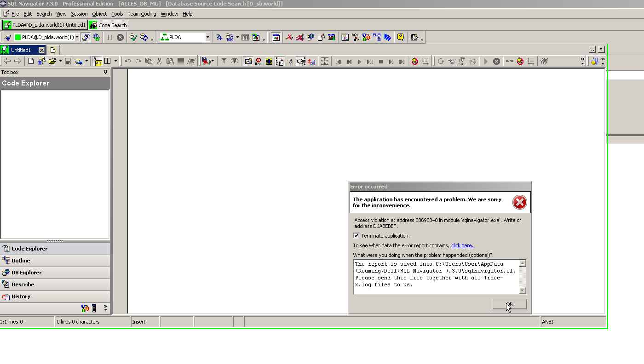The height and width of the screenshot is (364, 644).
Task: Click the ANSI encoding status bar entry
Action: (x=573, y=322)
